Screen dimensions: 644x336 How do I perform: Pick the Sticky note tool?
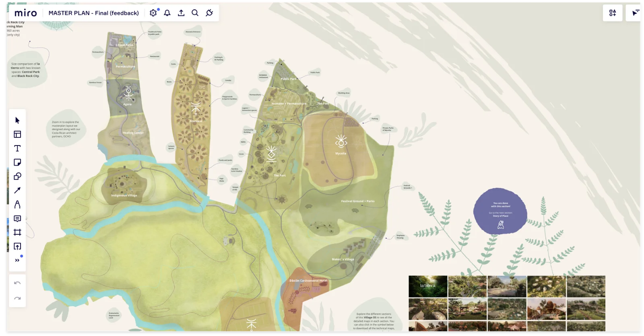pos(17,162)
